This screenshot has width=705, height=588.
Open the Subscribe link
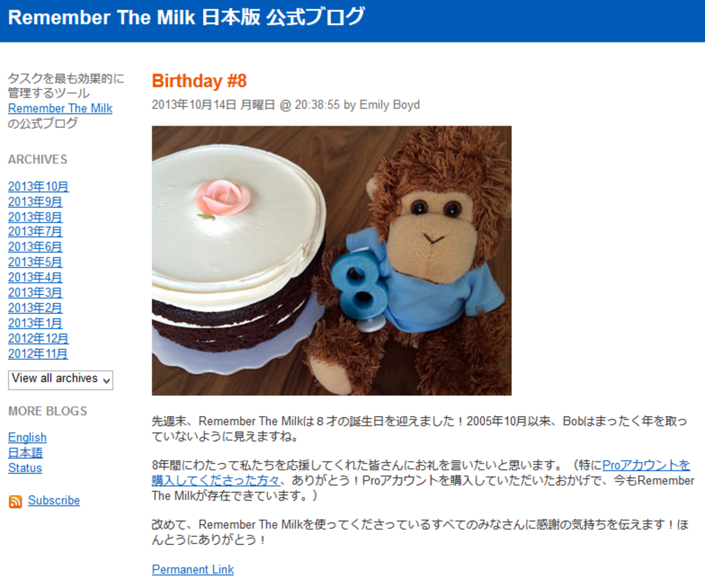point(54,500)
